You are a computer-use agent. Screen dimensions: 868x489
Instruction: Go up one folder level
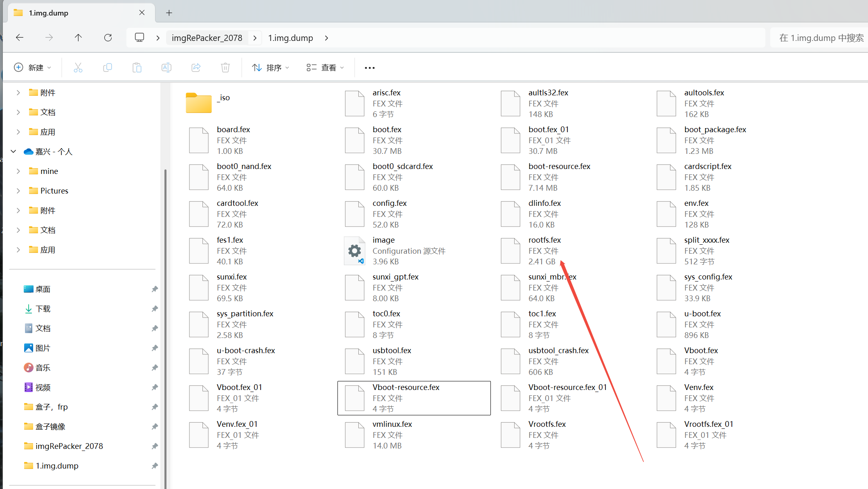click(78, 38)
